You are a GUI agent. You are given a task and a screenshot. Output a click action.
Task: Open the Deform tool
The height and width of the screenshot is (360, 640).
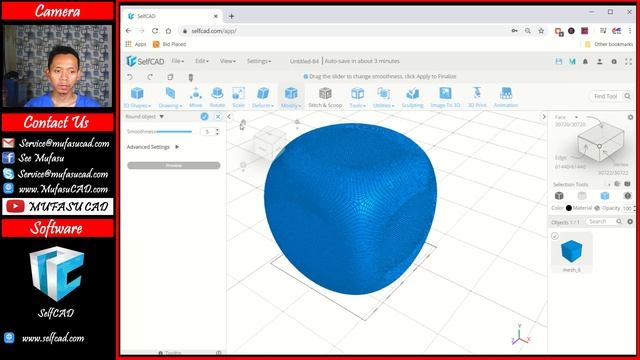tap(263, 97)
